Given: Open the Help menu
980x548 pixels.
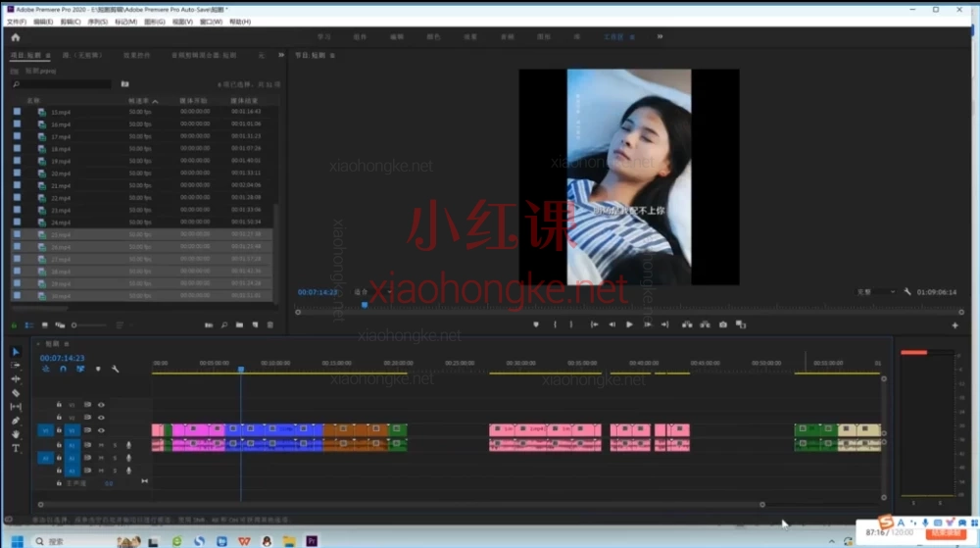Looking at the screenshot, I should 240,22.
